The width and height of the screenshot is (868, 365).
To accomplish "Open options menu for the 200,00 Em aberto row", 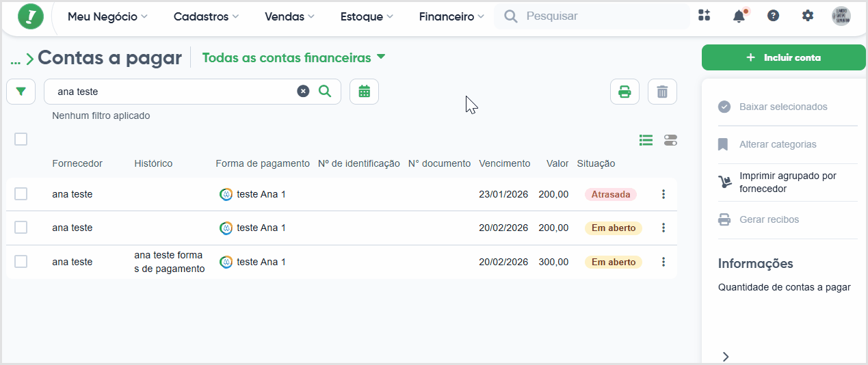I will [663, 228].
